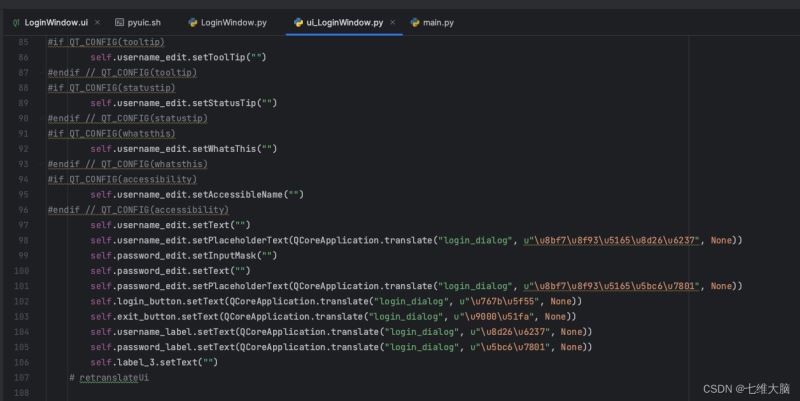Click line number 107 in the gutter

coord(21,378)
